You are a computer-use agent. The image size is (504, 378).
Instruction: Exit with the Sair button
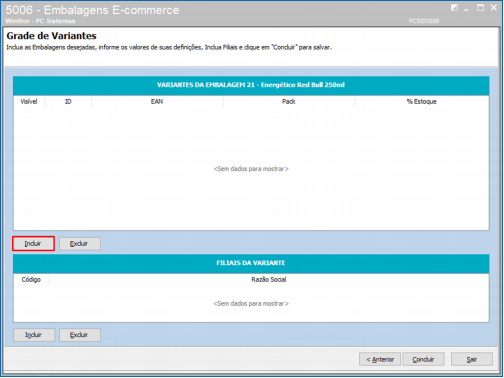(472, 359)
